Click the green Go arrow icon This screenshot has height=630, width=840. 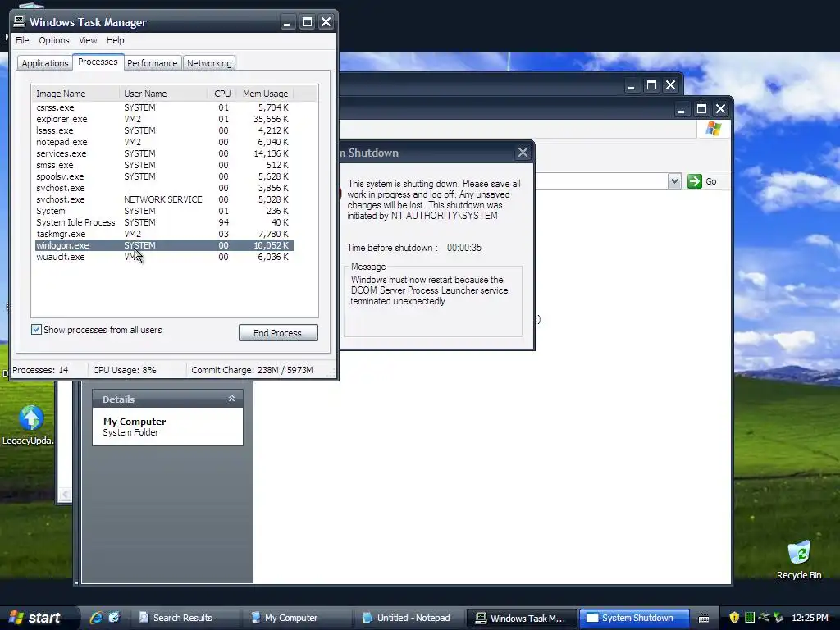695,181
